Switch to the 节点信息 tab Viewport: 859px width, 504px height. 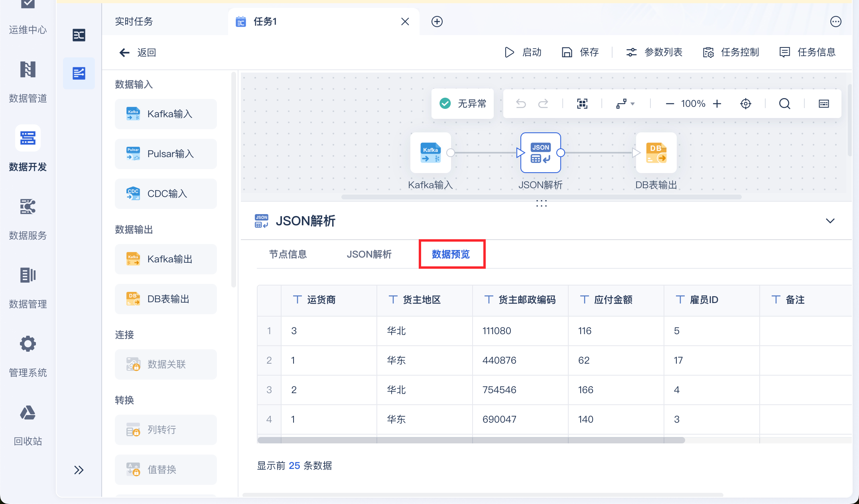(288, 254)
